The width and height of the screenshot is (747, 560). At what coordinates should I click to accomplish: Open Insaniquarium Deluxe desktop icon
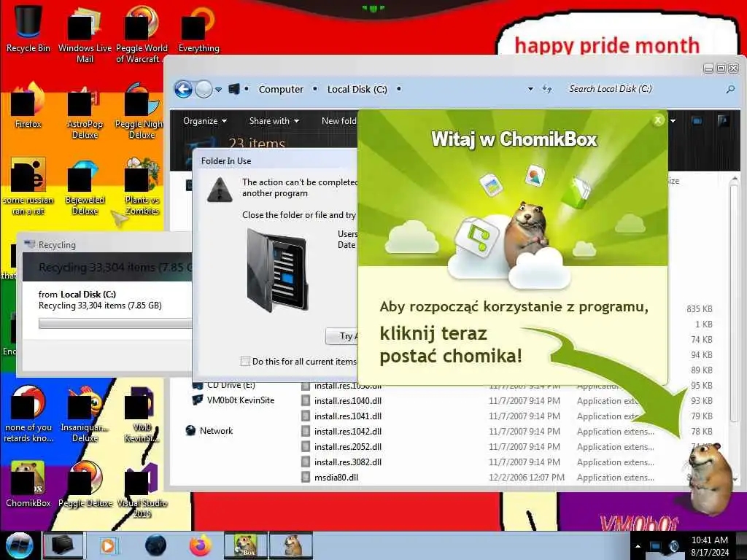tap(85, 413)
